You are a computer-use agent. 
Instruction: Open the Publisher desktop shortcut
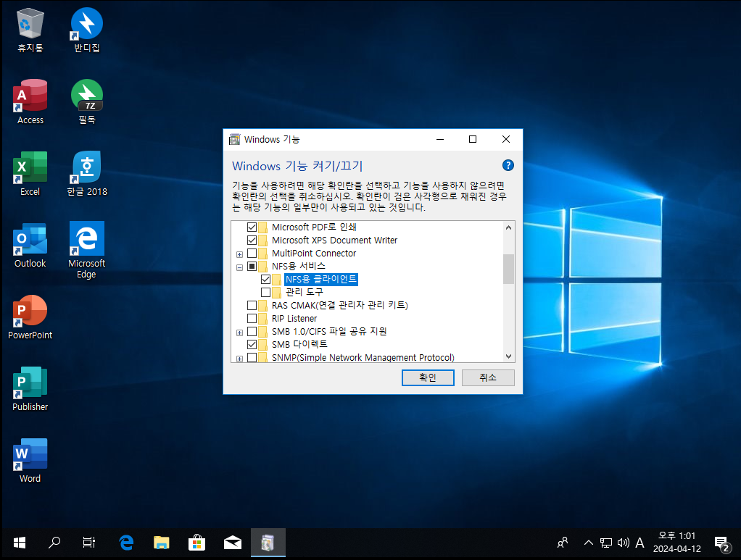click(30, 389)
